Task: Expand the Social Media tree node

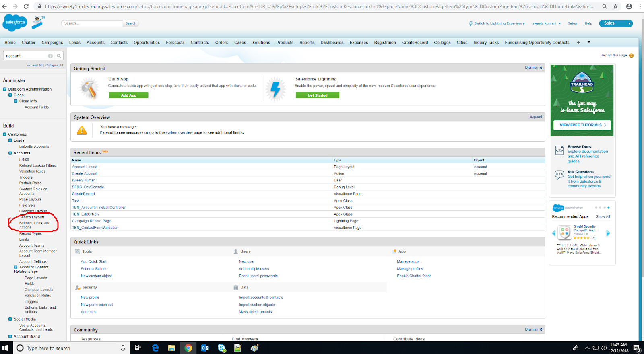Action: coord(10,319)
